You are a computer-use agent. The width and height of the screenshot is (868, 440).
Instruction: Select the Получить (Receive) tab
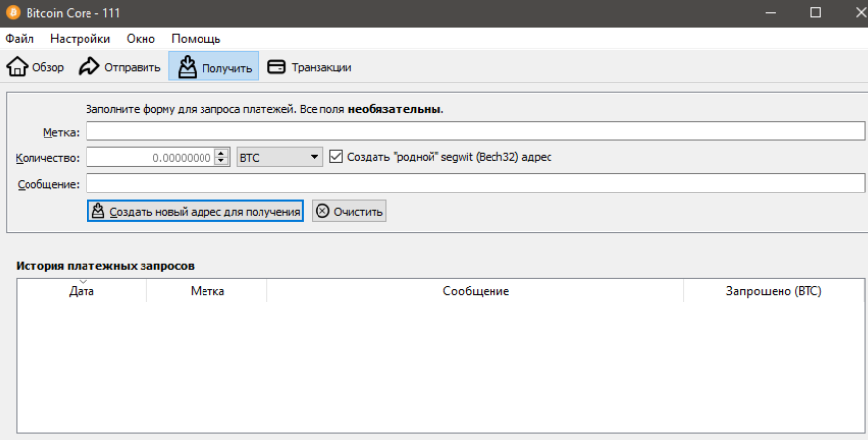click(213, 67)
